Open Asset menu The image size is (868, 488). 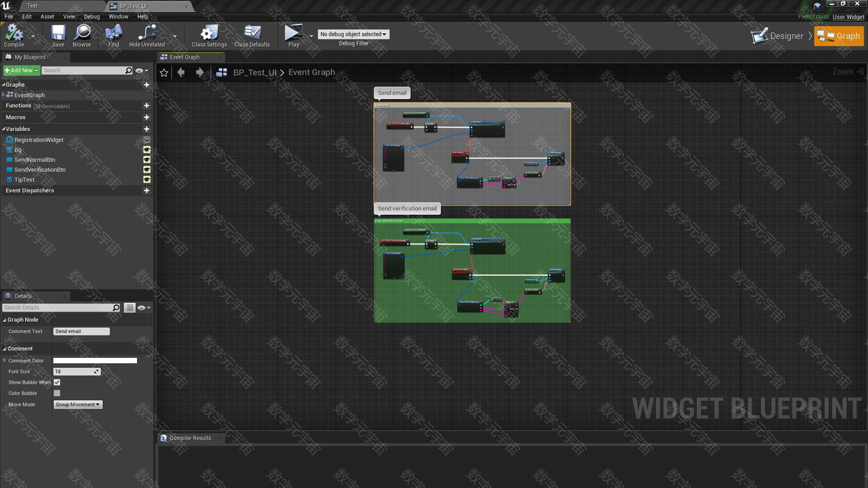point(47,16)
